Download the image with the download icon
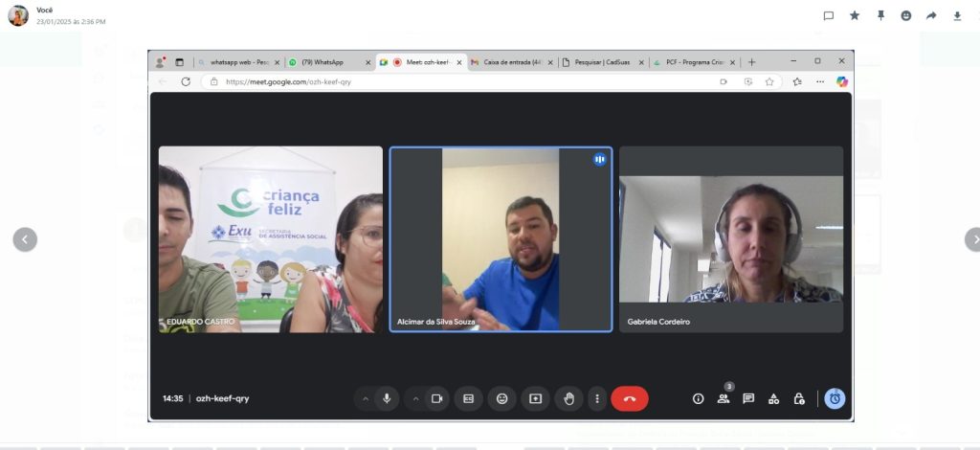 click(957, 15)
